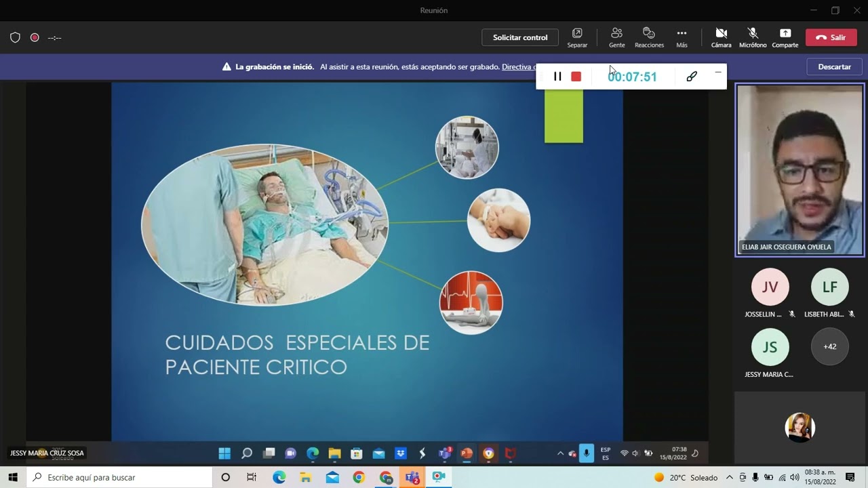
Task: Click the warning icon in recording banner
Action: coord(226,67)
